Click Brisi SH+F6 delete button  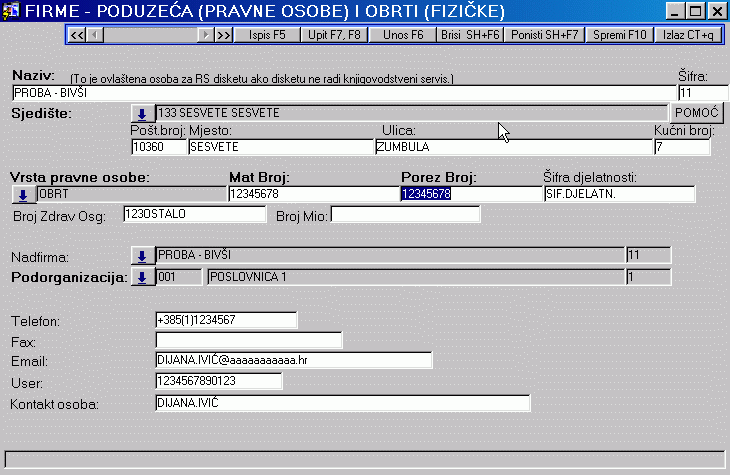pyautogui.click(x=470, y=35)
